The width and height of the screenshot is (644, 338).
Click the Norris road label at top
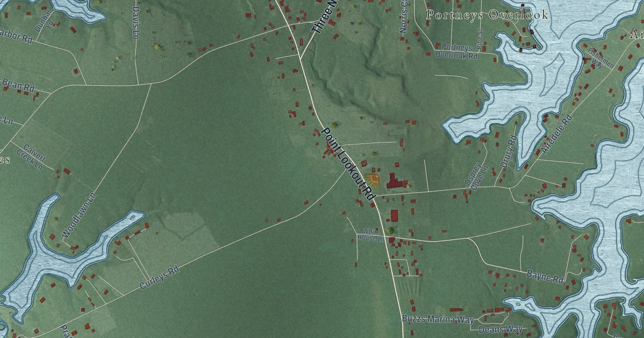point(404,17)
